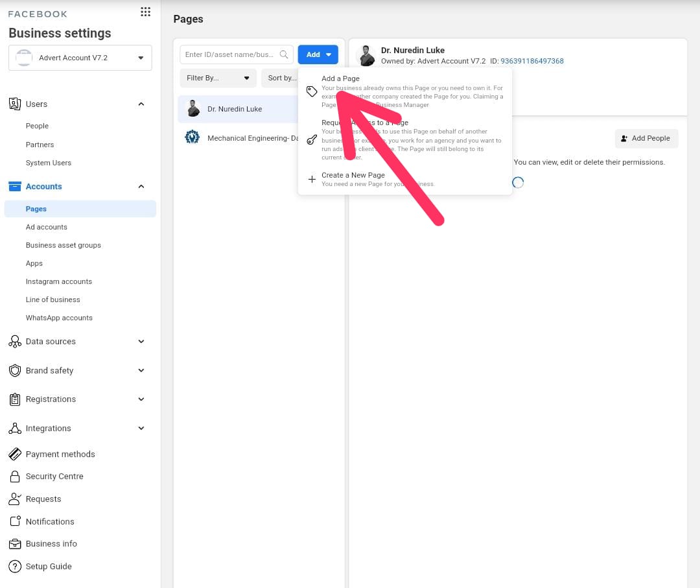
Task: Open Line of business
Action: (x=52, y=300)
